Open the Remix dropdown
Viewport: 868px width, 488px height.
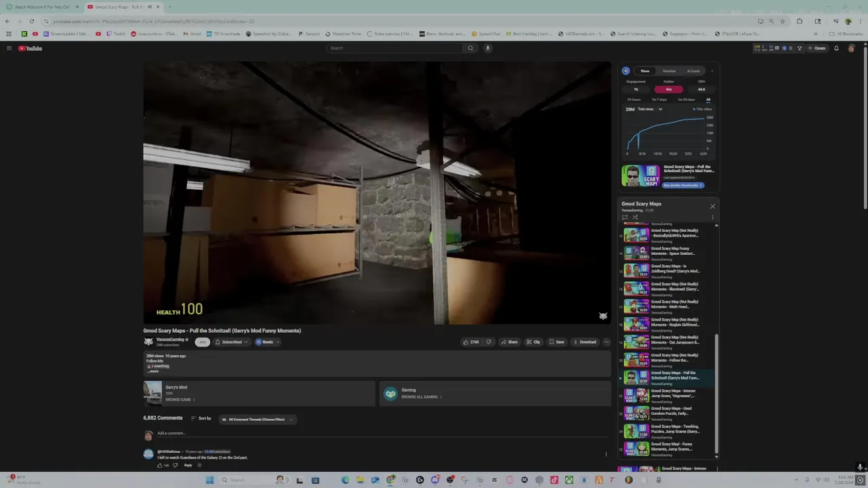pos(268,342)
